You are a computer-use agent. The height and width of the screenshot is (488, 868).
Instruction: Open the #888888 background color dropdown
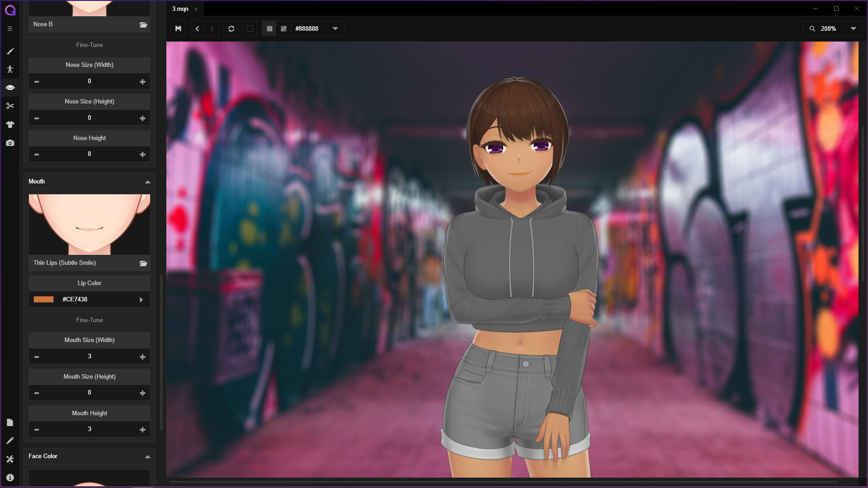click(335, 28)
